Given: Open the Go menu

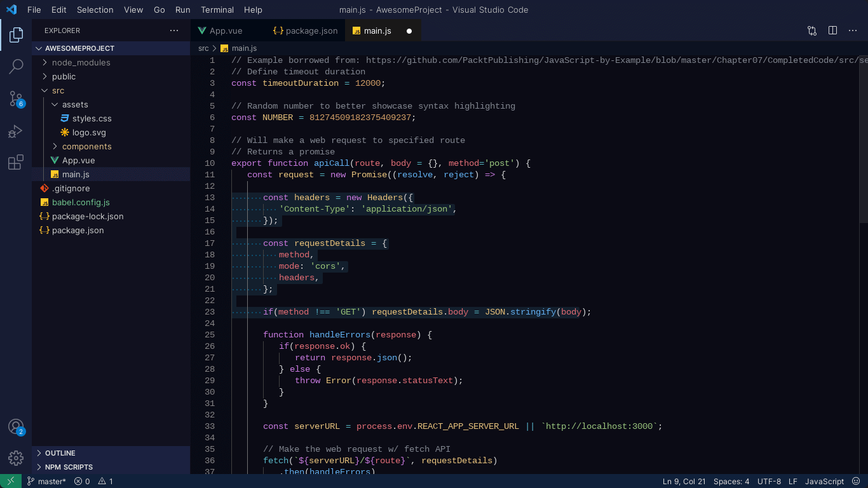Looking at the screenshot, I should click(x=159, y=10).
